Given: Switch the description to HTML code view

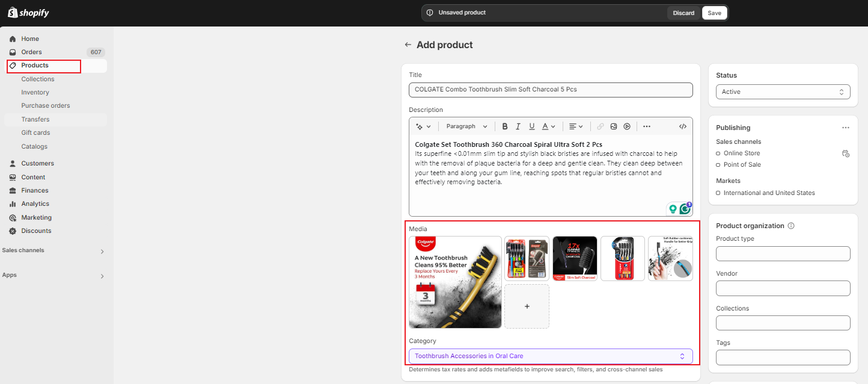Looking at the screenshot, I should click(683, 126).
